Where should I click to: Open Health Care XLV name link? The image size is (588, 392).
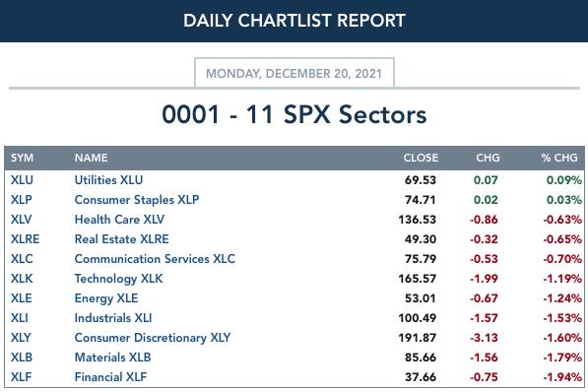click(x=119, y=220)
